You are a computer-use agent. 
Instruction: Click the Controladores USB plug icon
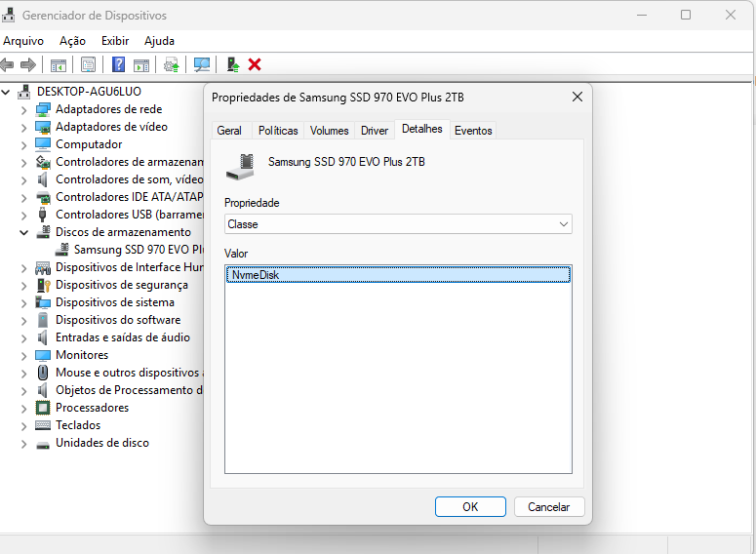coord(42,215)
